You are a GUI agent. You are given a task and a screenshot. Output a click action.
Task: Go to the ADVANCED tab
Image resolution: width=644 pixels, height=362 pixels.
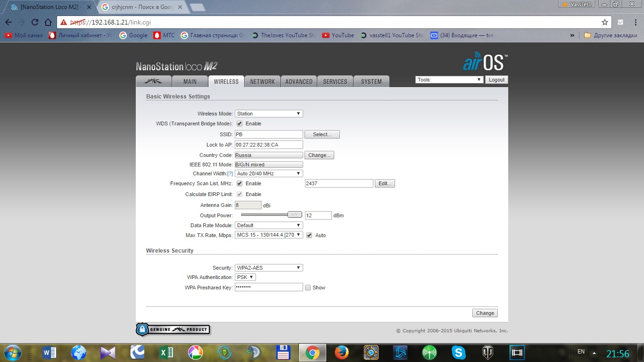click(299, 81)
